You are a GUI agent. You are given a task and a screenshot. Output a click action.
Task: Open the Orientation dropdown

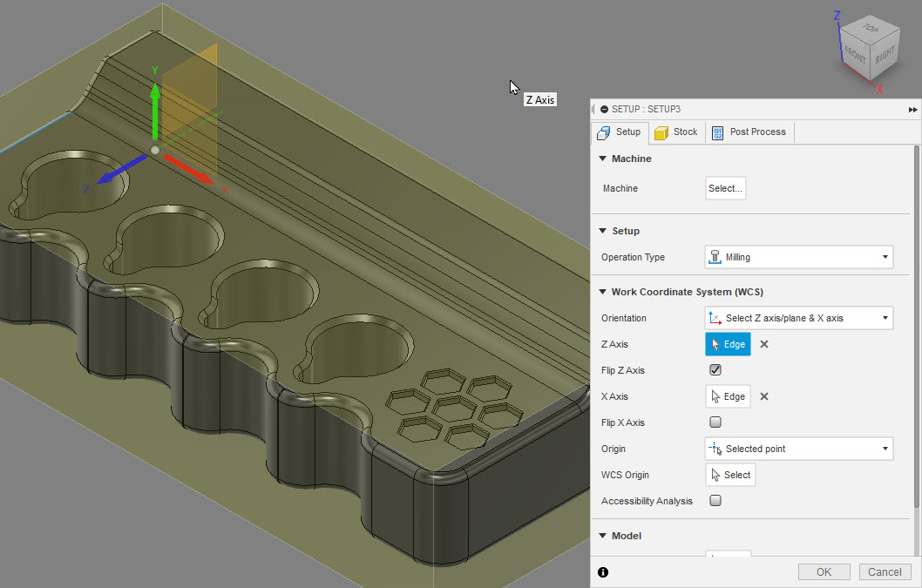pyautogui.click(x=885, y=317)
